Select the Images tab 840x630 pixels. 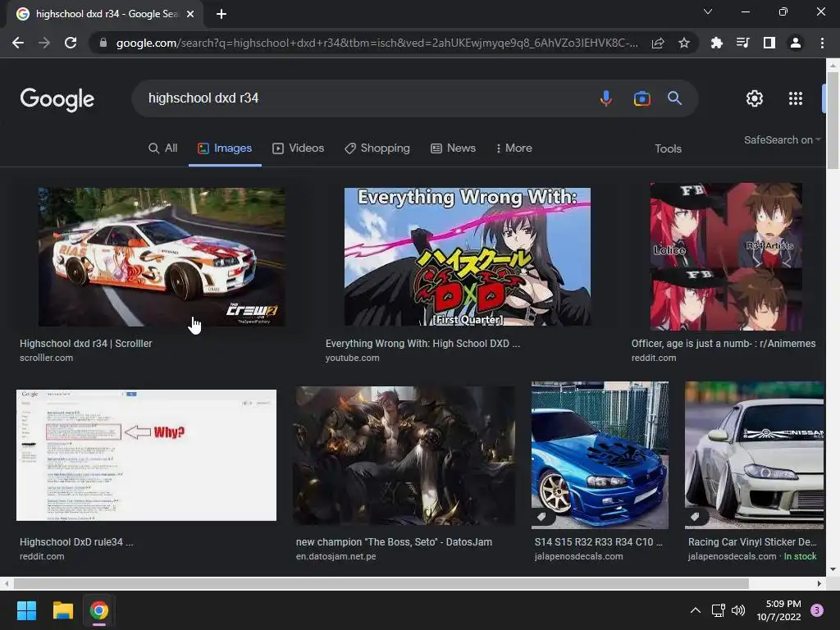coord(225,148)
